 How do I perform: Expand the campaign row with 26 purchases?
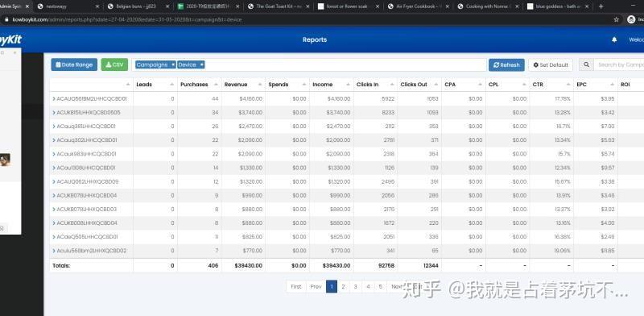tap(54, 127)
